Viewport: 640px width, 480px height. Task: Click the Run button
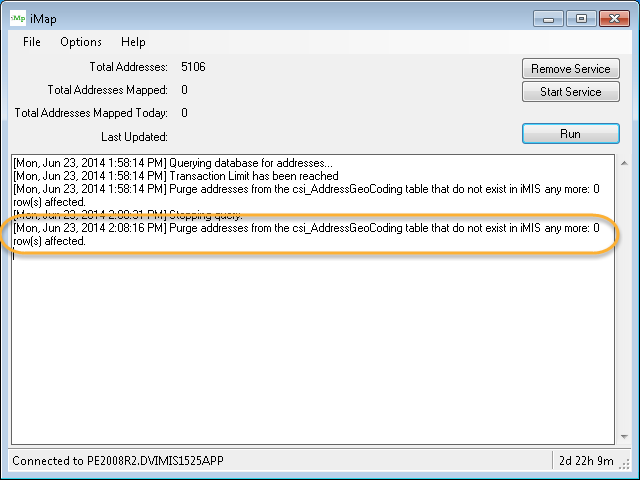571,133
